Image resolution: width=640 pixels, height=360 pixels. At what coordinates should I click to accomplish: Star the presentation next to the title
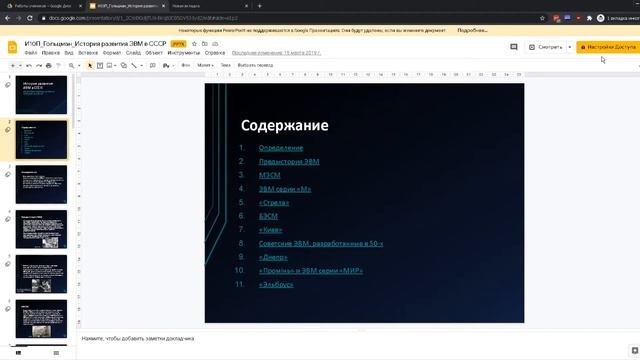point(194,44)
